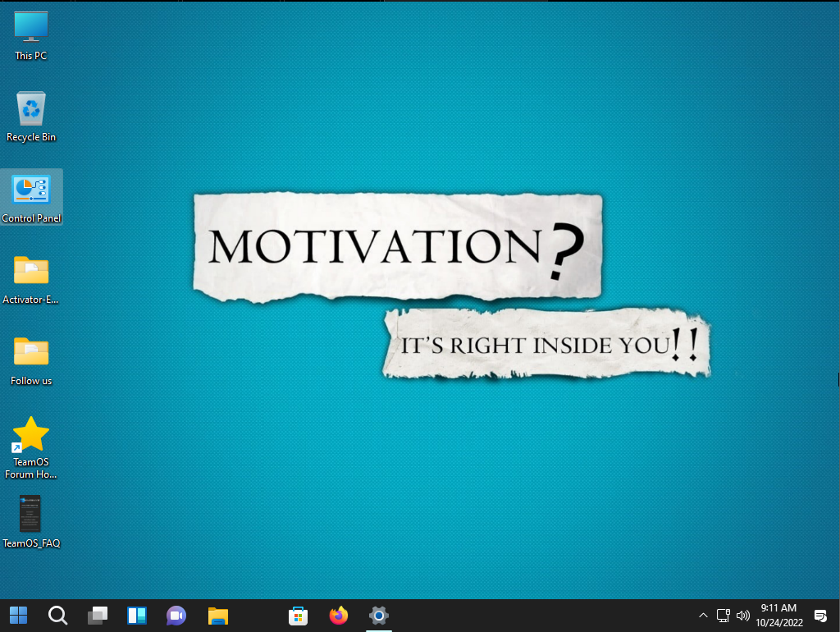Open taskbar Search magnifier

pyautogui.click(x=58, y=616)
